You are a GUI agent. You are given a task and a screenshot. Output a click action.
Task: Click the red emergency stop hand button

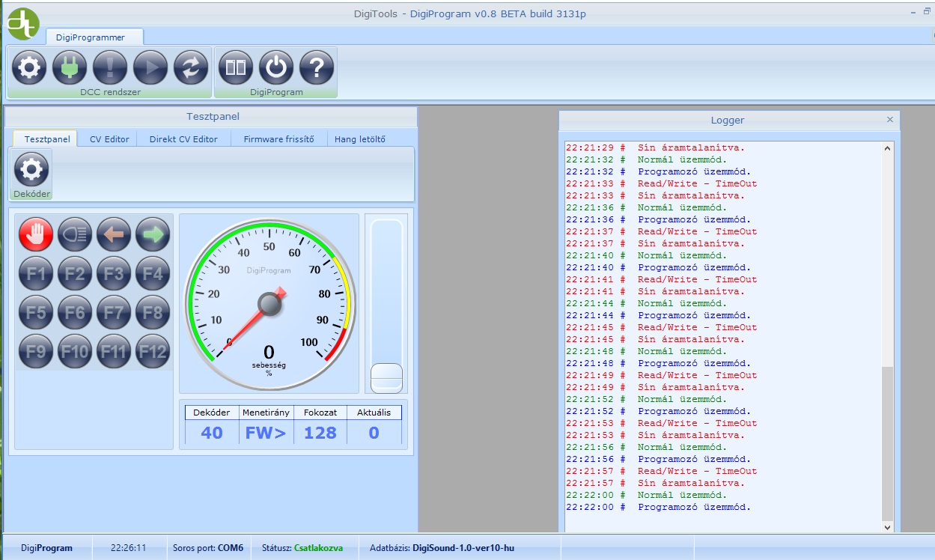tap(36, 234)
